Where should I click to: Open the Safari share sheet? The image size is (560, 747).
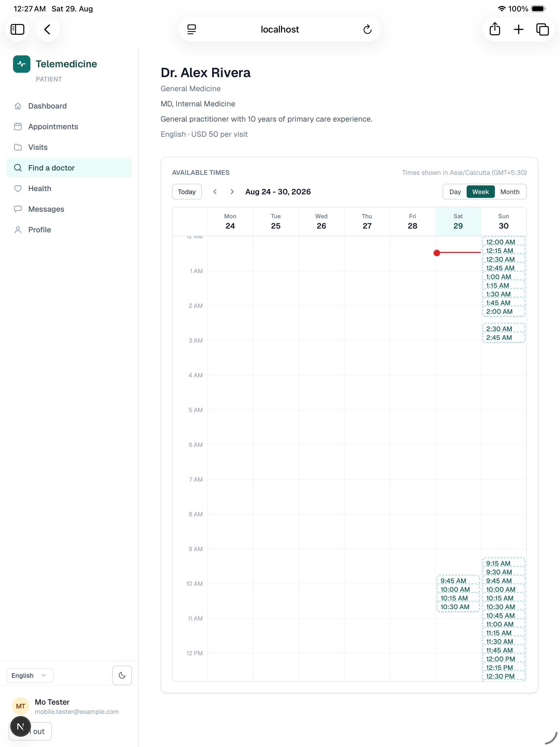pyautogui.click(x=495, y=29)
